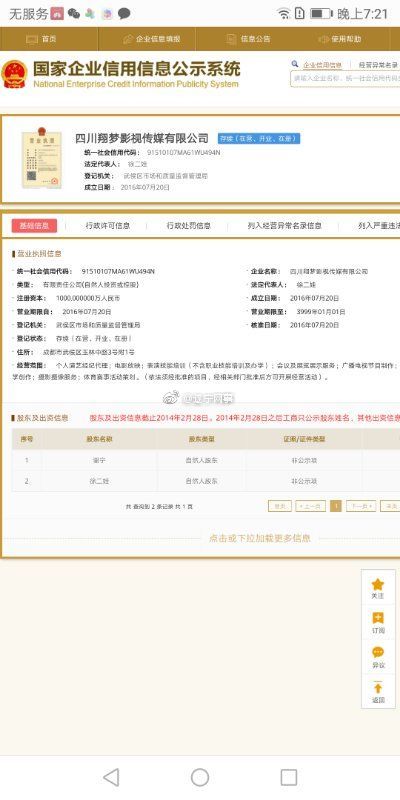Tap the 信息公告 document icon

pyautogui.click(x=232, y=39)
